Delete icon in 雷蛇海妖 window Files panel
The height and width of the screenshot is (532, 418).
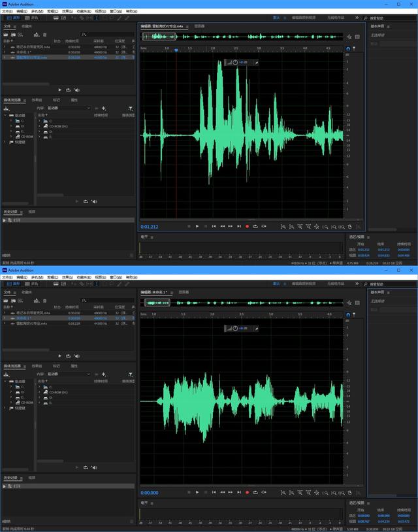44,35
